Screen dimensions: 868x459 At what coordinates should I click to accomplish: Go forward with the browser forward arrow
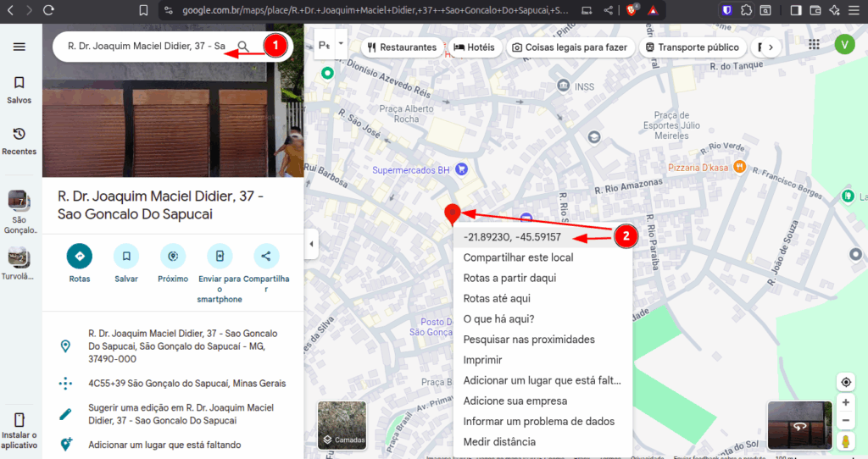point(29,10)
